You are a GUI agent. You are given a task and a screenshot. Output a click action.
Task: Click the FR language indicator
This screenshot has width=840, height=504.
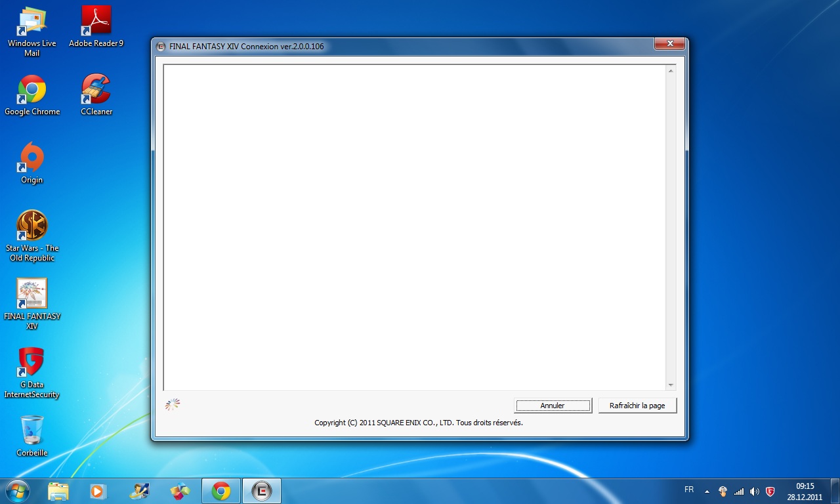click(689, 490)
